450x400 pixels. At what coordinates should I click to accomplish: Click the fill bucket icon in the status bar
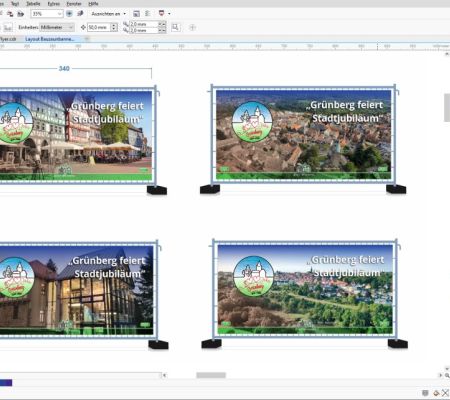(436, 393)
